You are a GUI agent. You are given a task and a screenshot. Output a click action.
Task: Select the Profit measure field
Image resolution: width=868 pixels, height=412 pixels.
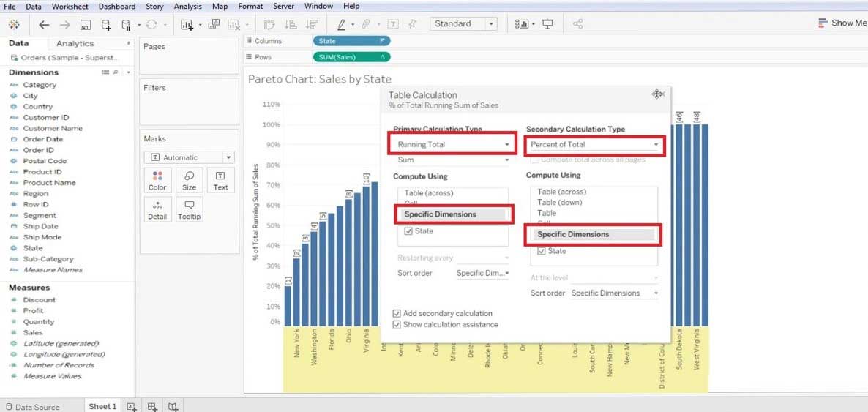33,311
